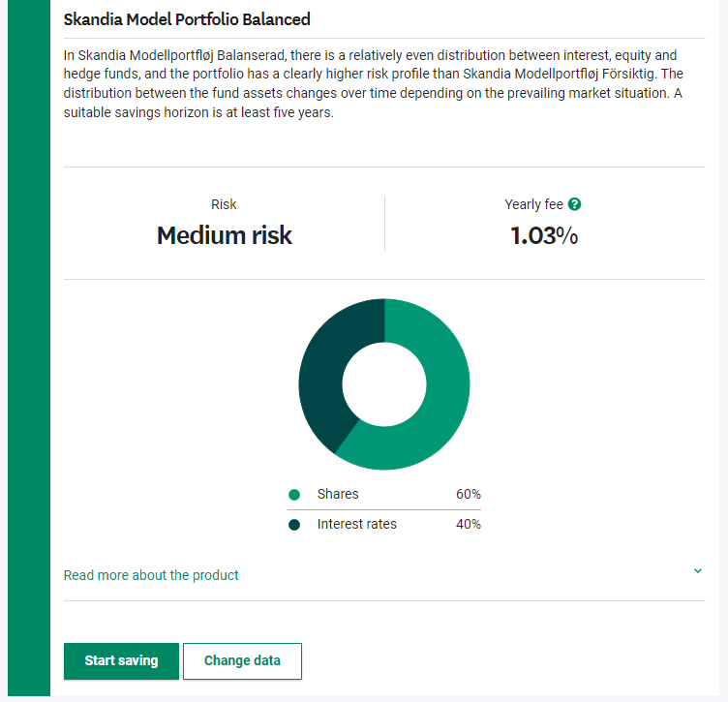Click the Yearly fee help question mark icon

[x=575, y=204]
